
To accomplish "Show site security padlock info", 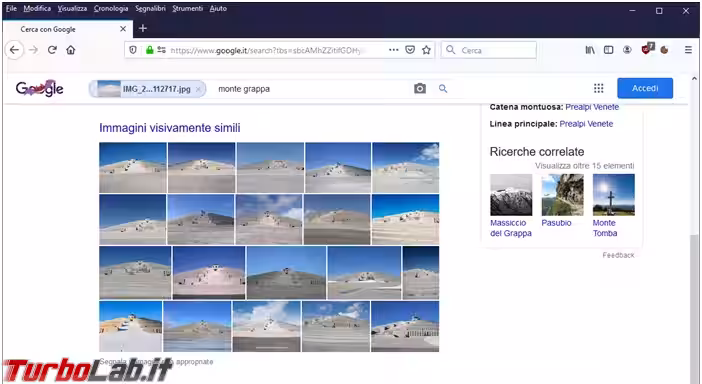I will pos(150,50).
